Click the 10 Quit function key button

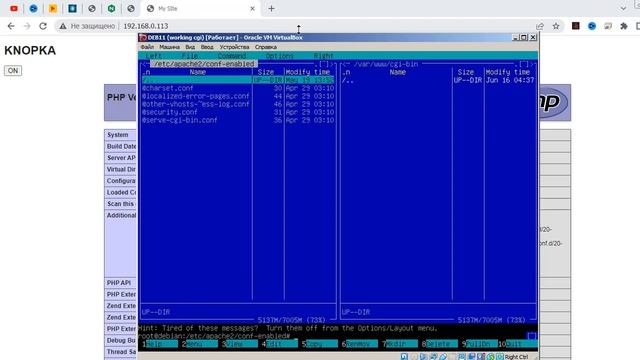(518, 344)
